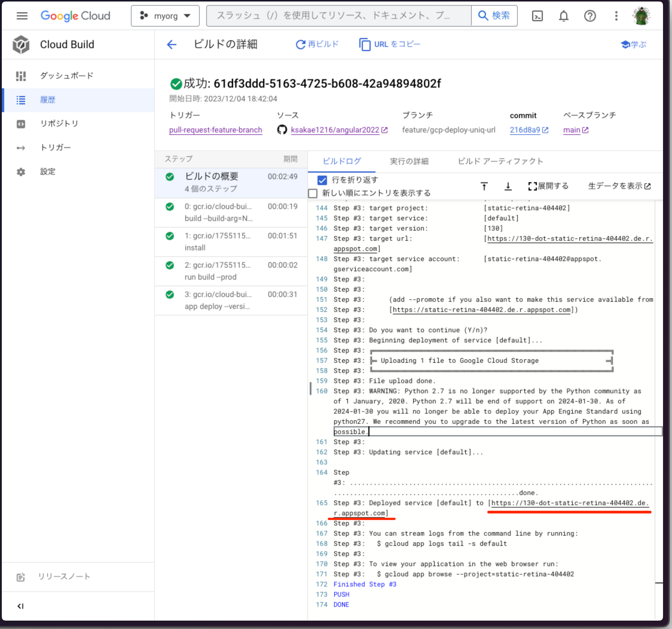
Task: Open the notifications bell
Action: point(563,16)
